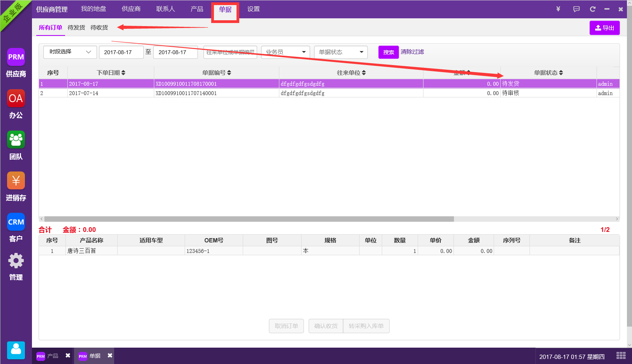Open the management (管理) gear icon

pyautogui.click(x=16, y=261)
